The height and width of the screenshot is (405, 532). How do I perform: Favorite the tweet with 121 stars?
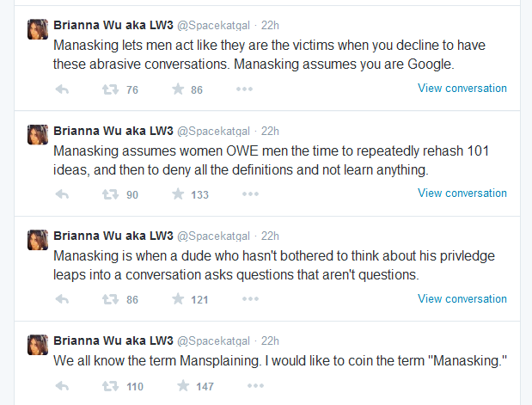tap(178, 299)
